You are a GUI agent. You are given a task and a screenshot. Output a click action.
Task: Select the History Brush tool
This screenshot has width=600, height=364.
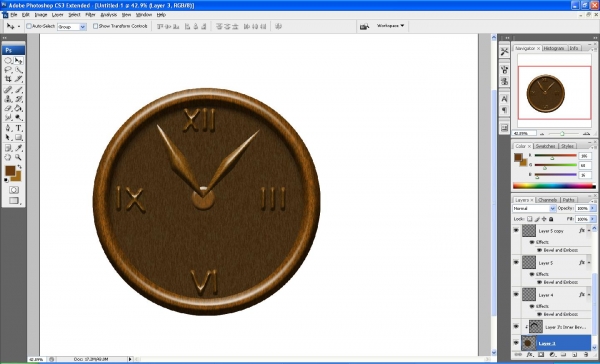tap(18, 99)
